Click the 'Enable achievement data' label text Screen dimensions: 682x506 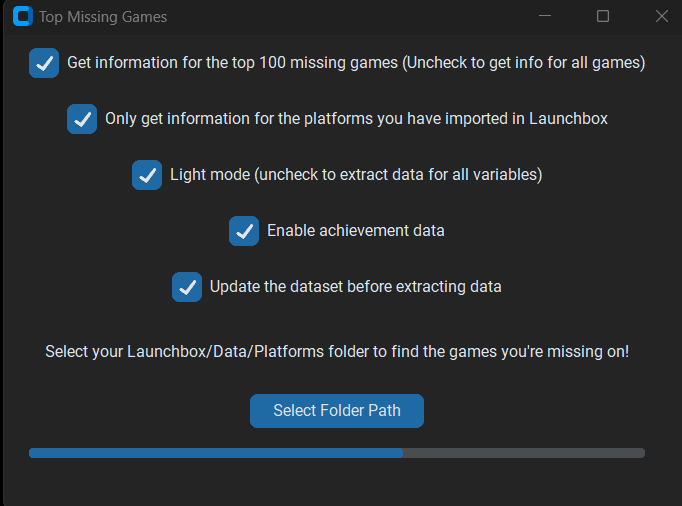tap(356, 231)
